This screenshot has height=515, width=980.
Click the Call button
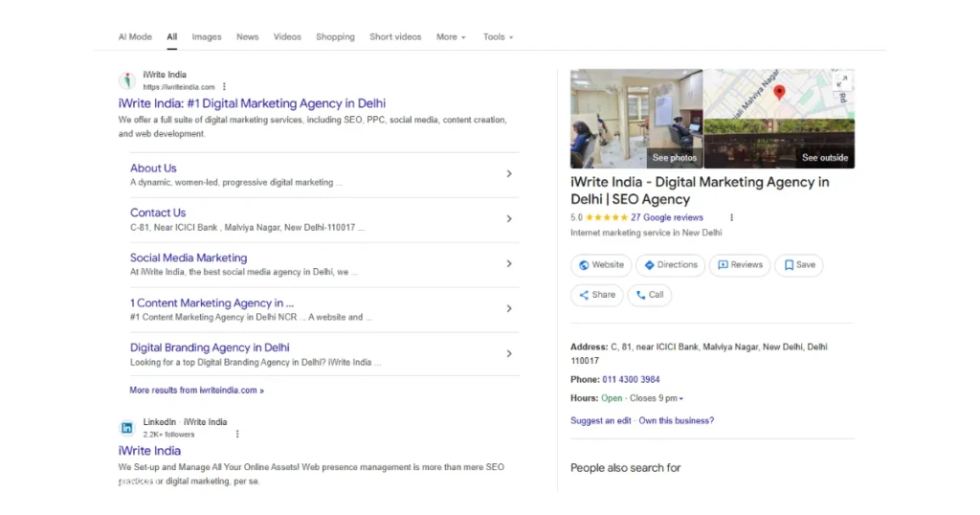650,295
